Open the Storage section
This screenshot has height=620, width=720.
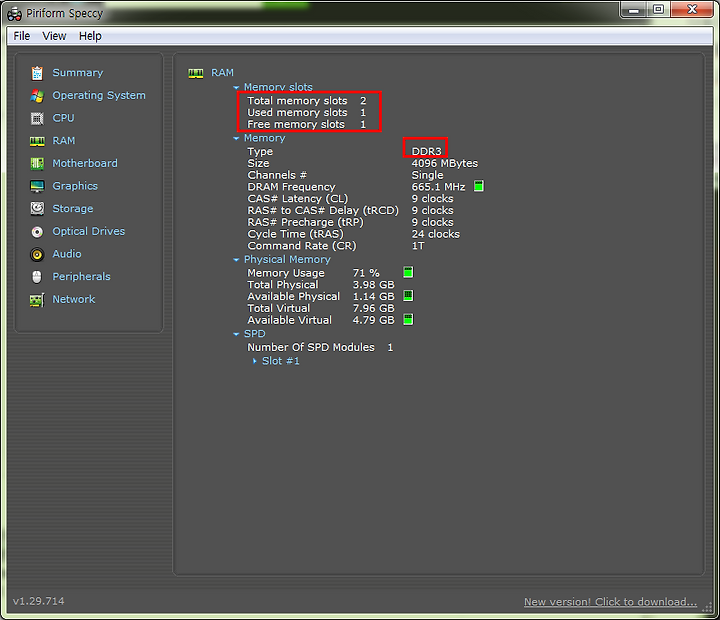click(73, 209)
